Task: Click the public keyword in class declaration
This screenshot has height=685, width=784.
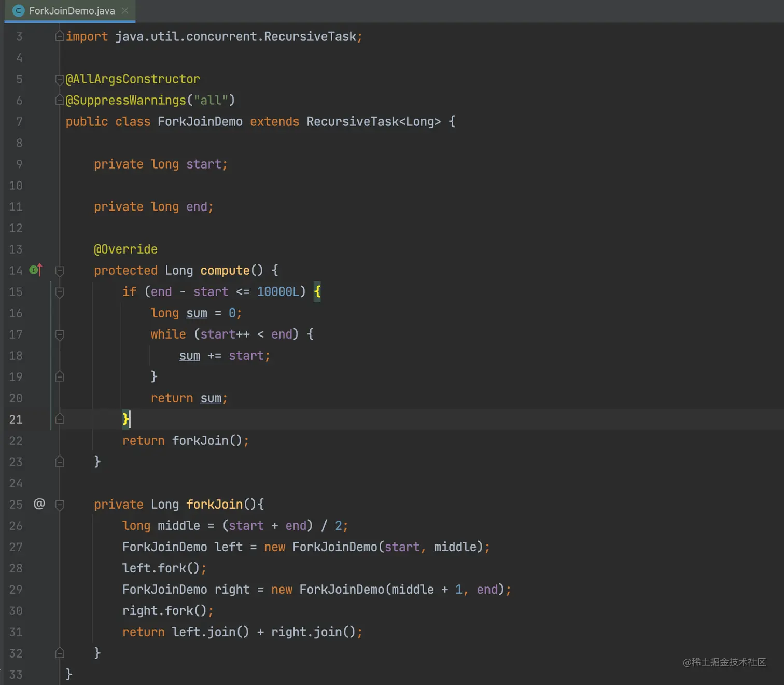Action: 87,122
